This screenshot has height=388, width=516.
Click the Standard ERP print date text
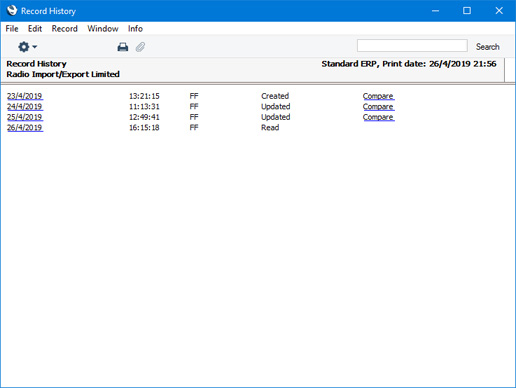pos(409,64)
